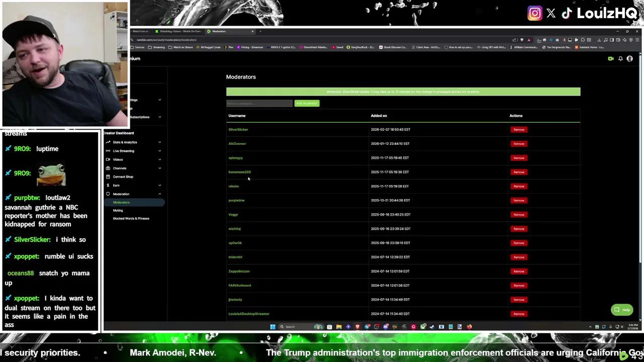Expand the Channels section chevron

pos(159,168)
